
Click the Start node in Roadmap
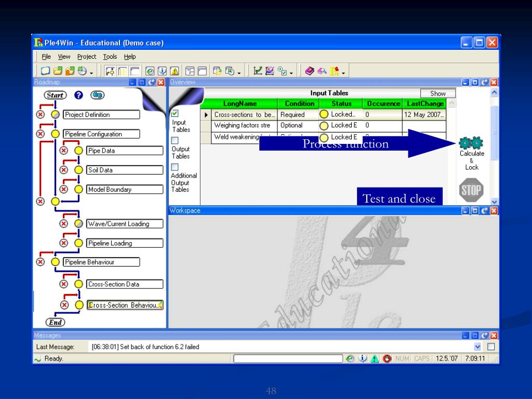pos(55,95)
